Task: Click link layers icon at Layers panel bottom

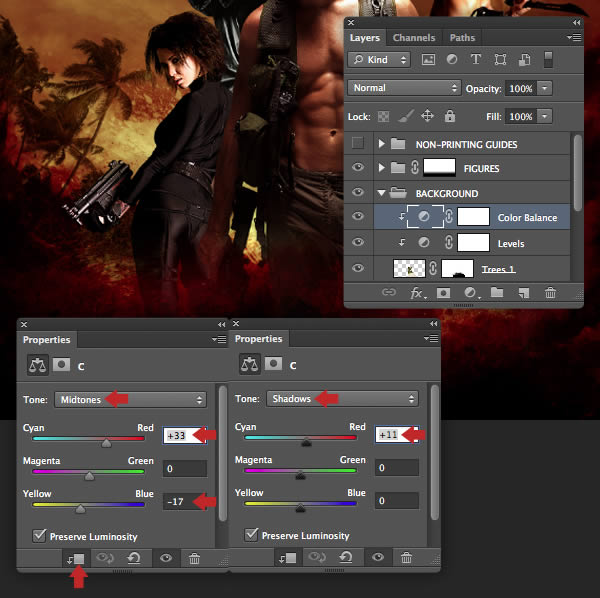Action: coord(389,293)
